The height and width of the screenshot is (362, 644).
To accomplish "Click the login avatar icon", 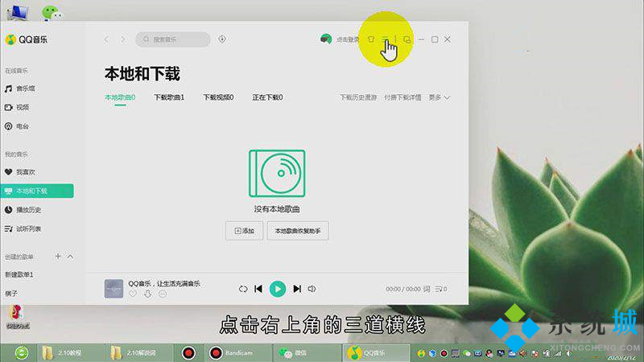I will [x=326, y=39].
